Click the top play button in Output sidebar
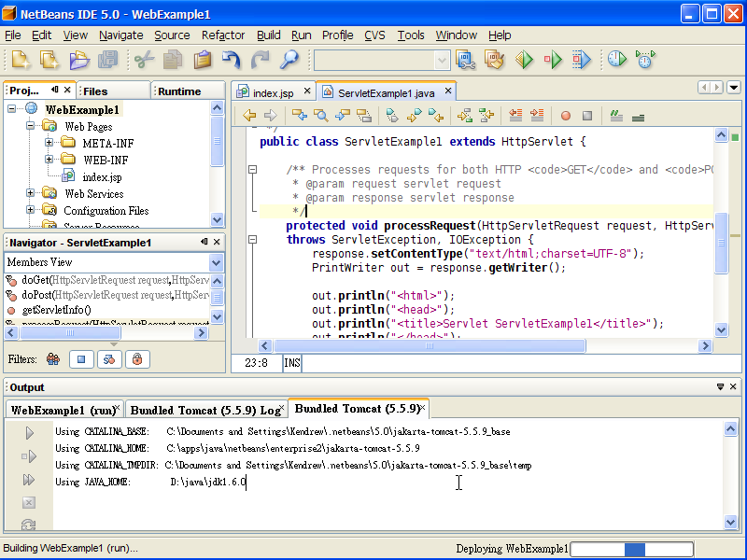This screenshot has width=747, height=560. click(x=29, y=432)
